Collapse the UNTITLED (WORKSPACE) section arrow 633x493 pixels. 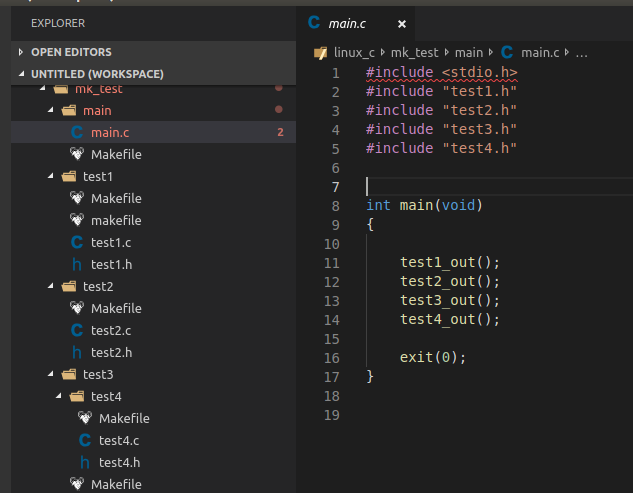pos(21,74)
